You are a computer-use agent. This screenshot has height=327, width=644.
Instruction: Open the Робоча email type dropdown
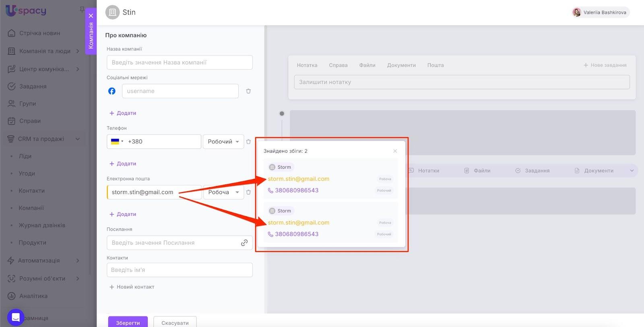tap(223, 192)
